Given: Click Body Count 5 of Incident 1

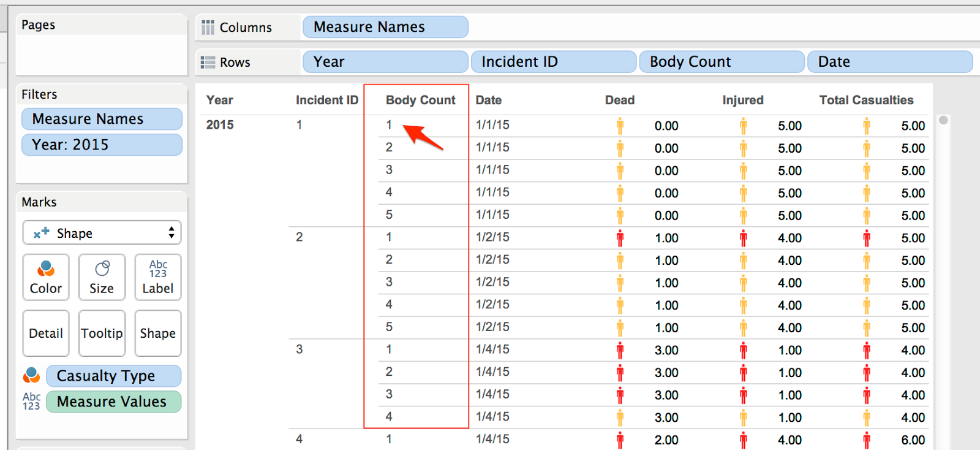Looking at the screenshot, I should pos(389,215).
